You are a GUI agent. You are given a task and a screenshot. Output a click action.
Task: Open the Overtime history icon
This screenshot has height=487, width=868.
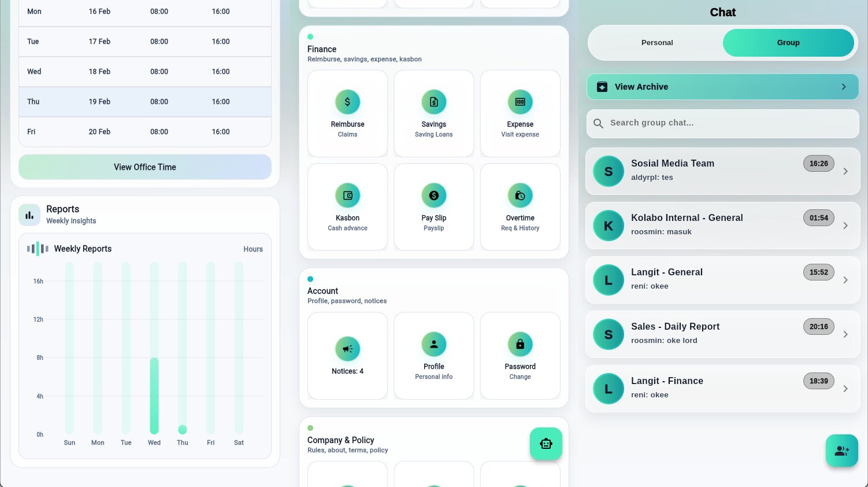(x=520, y=196)
